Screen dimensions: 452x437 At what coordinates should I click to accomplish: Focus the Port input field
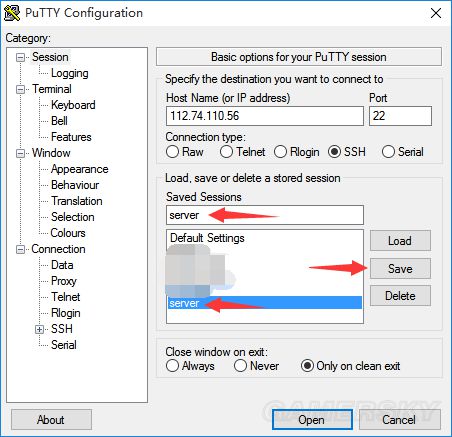click(x=400, y=116)
